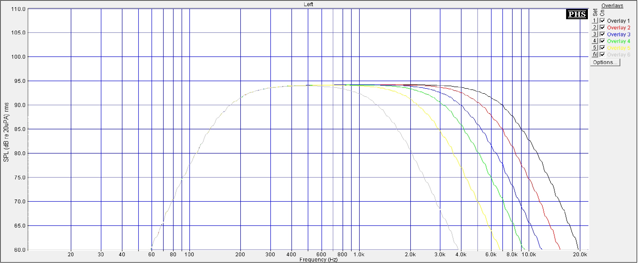Click the 'Left' graph title

308,4
